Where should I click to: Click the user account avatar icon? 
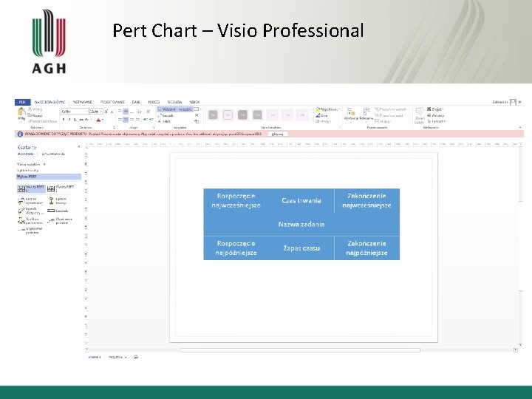click(x=513, y=102)
